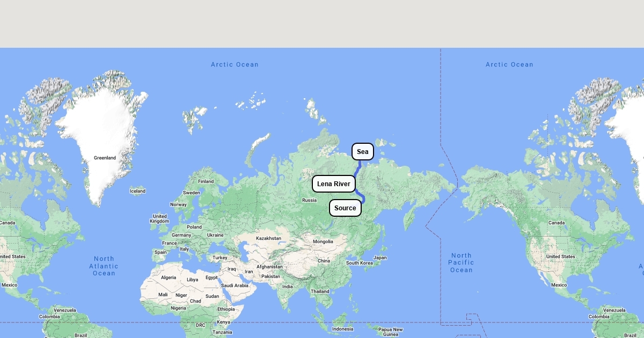The height and width of the screenshot is (338, 644).
Task: Select the China label on the map
Action: click(324, 261)
